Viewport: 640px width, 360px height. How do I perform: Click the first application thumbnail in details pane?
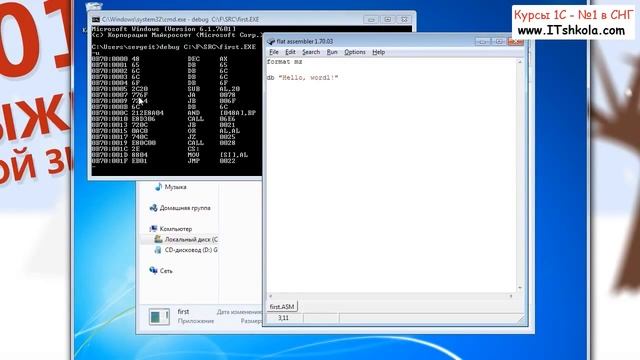point(159,316)
